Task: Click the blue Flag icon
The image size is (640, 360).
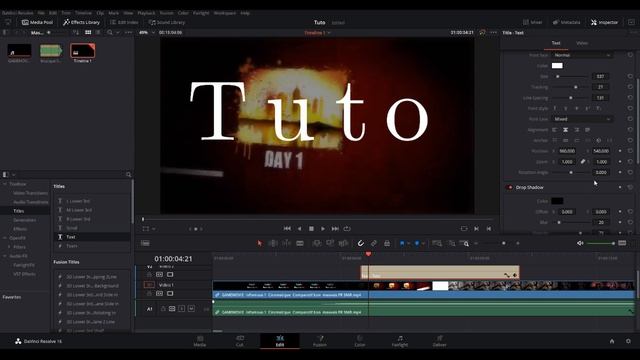Action: [402, 243]
